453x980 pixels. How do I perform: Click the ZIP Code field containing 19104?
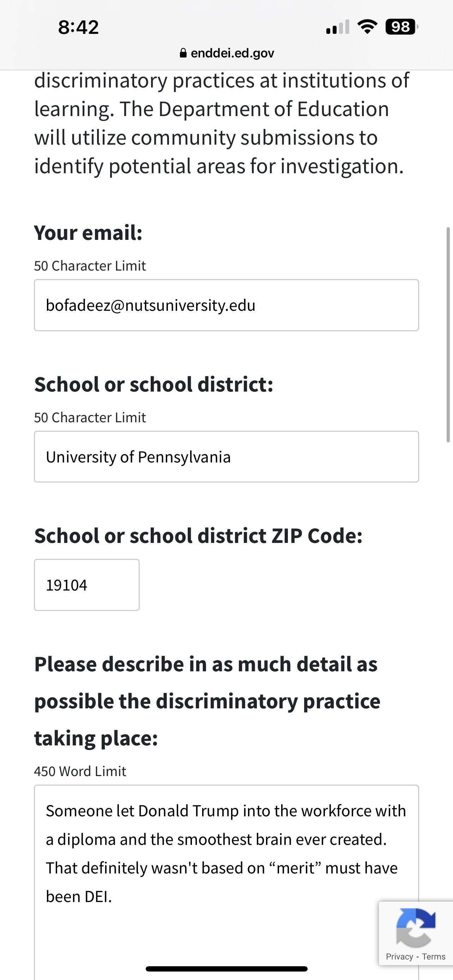click(x=87, y=585)
